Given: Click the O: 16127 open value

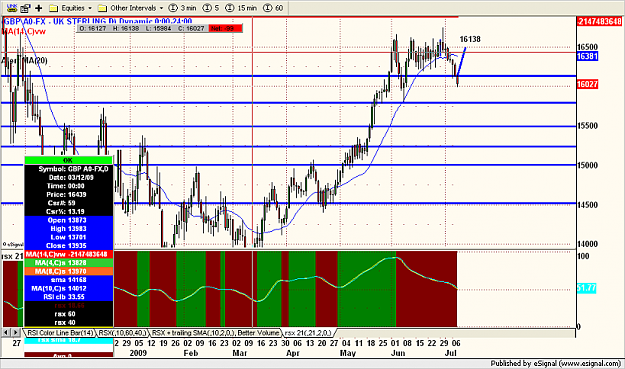Looking at the screenshot, I should click(x=93, y=28).
